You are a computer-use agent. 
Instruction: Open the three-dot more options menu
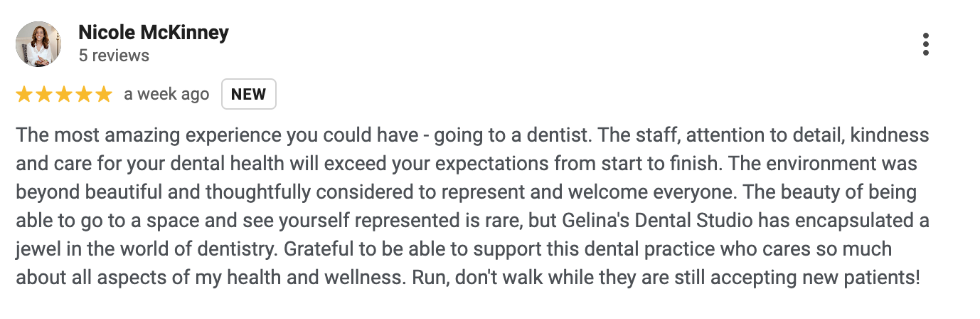point(925,44)
